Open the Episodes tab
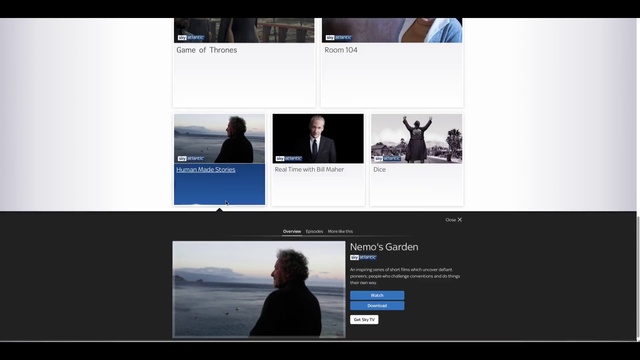The height and width of the screenshot is (360, 640). [x=314, y=231]
